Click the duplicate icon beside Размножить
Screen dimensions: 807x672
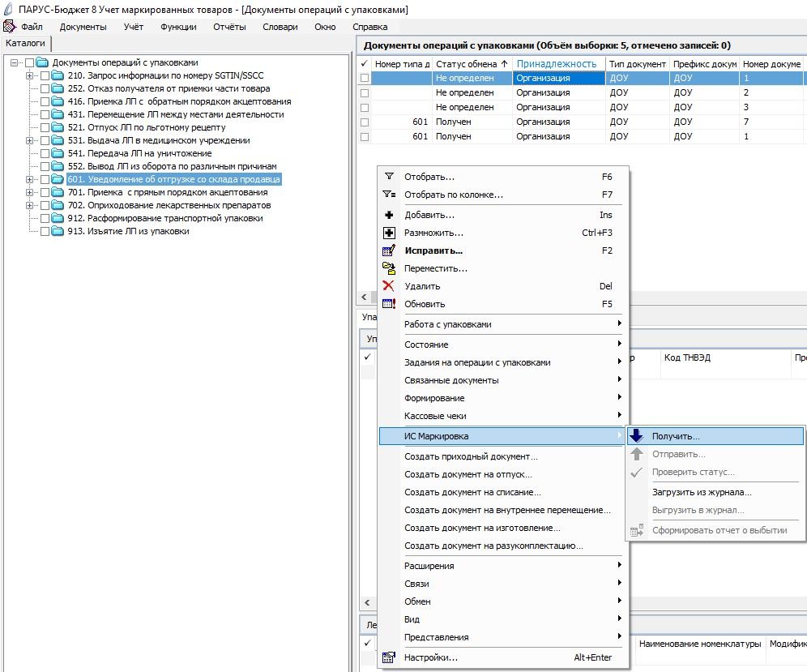pyautogui.click(x=389, y=233)
